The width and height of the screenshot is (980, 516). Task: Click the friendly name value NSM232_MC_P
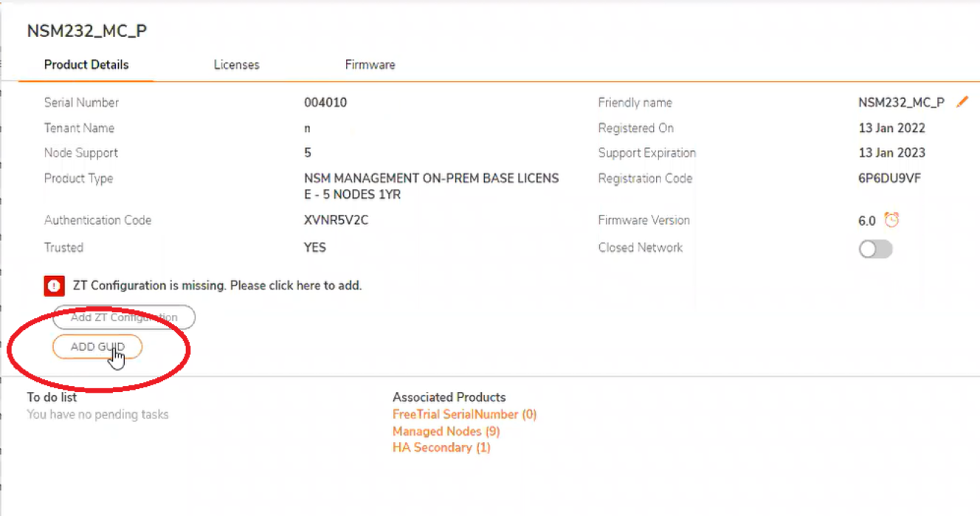pos(901,103)
